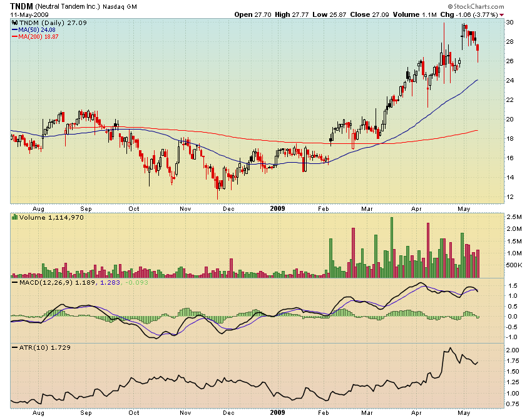Click the 'Aug' label under price chart
The width and height of the screenshot is (532, 418).
pyautogui.click(x=38, y=209)
